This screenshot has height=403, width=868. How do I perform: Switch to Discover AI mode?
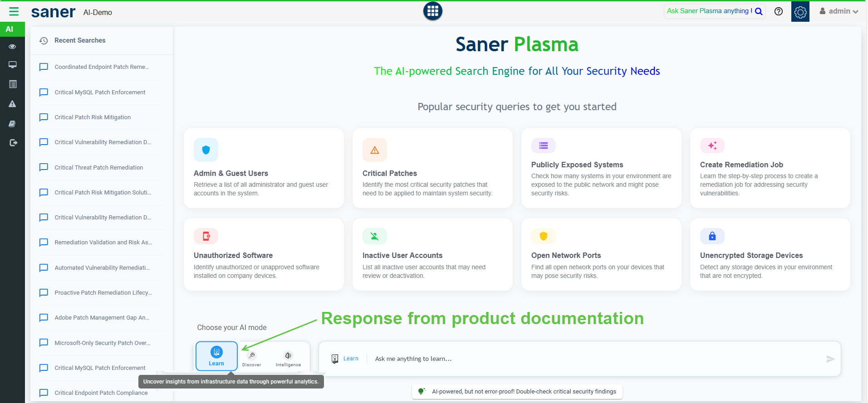pos(252,359)
